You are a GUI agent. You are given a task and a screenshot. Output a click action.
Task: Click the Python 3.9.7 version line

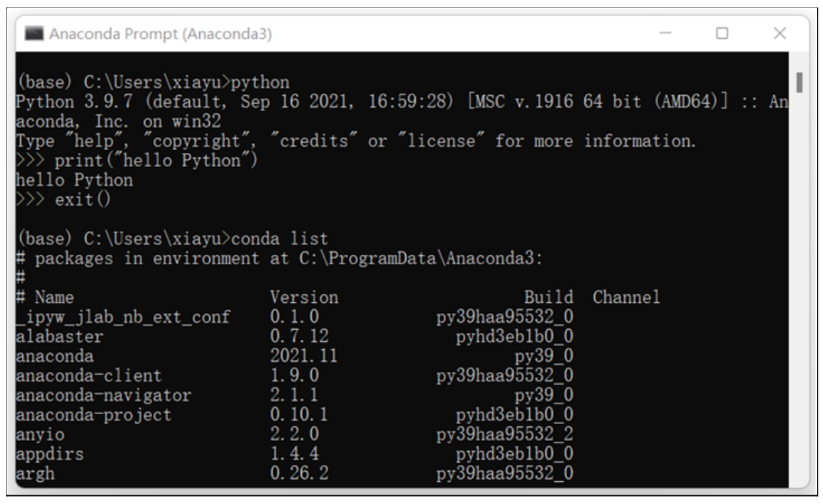tap(401, 103)
